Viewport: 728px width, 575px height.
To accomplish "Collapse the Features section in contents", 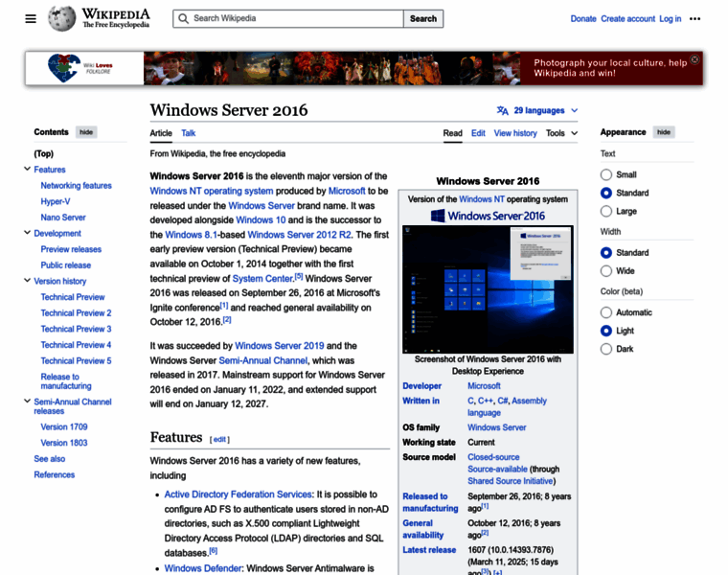I will coord(28,169).
